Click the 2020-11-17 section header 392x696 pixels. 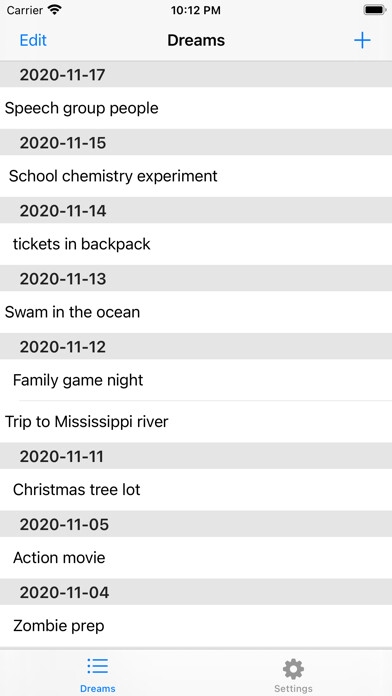coord(196,75)
